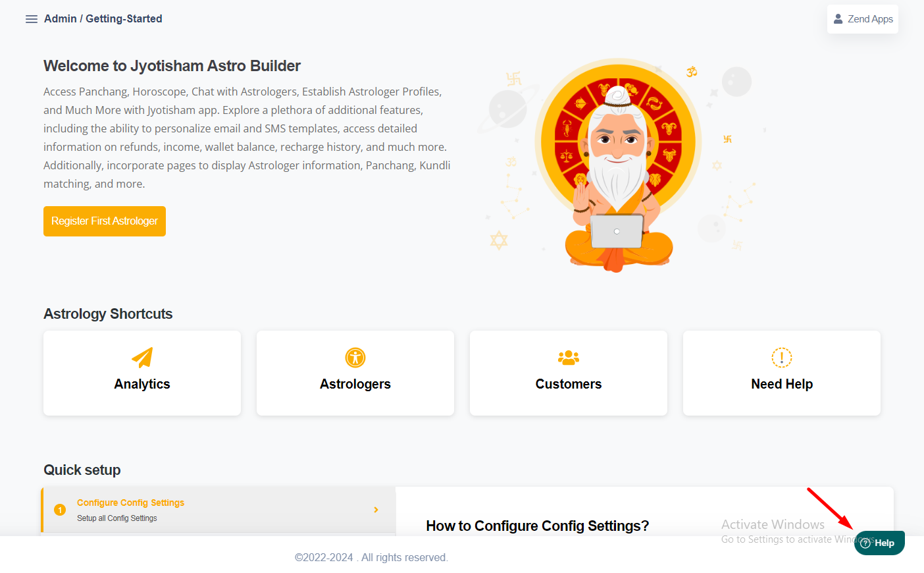The height and width of the screenshot is (573, 924).
Task: Open the Analytics shortcut card
Action: (142, 373)
